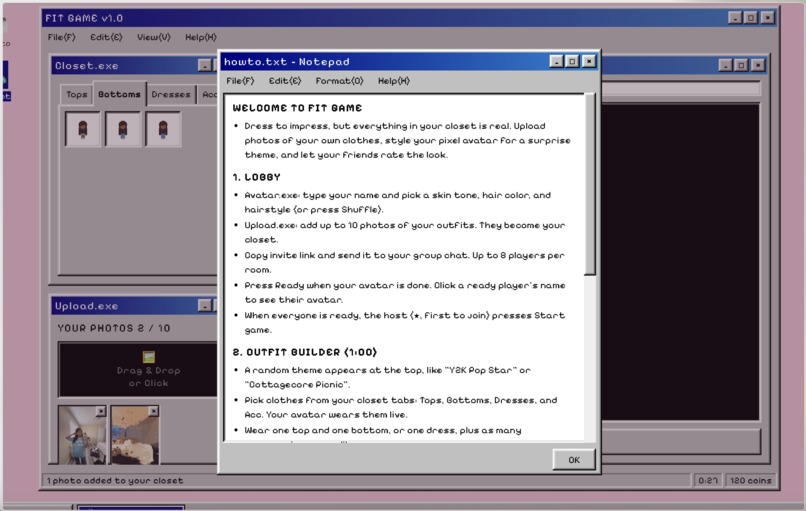
Task: Select the third bottoms item in Closet
Action: pyautogui.click(x=163, y=129)
